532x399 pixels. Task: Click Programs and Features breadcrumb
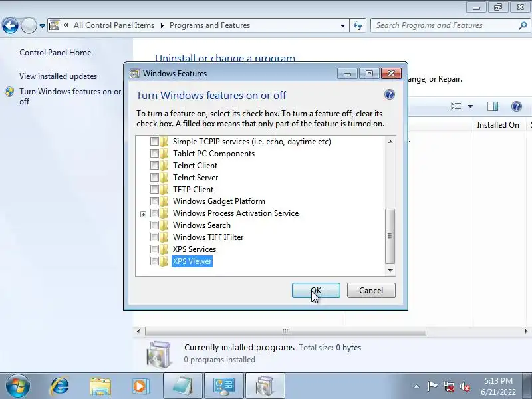pos(209,25)
